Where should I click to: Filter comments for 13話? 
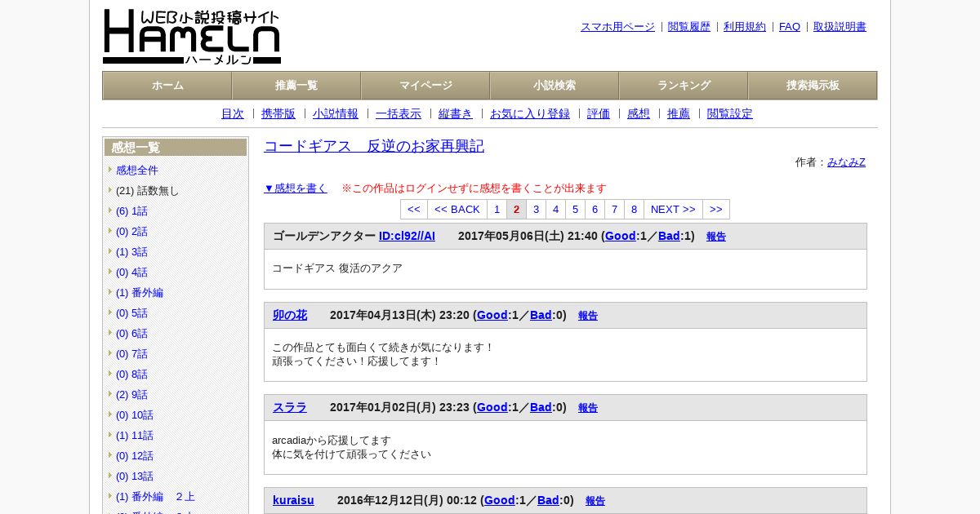click(135, 476)
